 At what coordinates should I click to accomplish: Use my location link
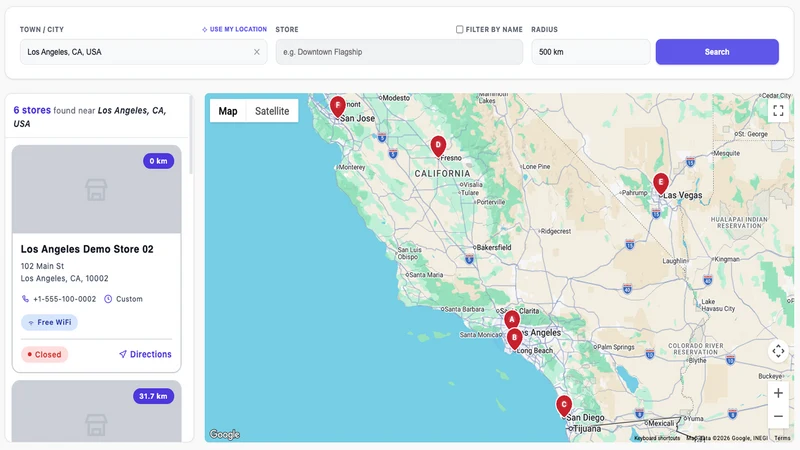click(x=234, y=30)
